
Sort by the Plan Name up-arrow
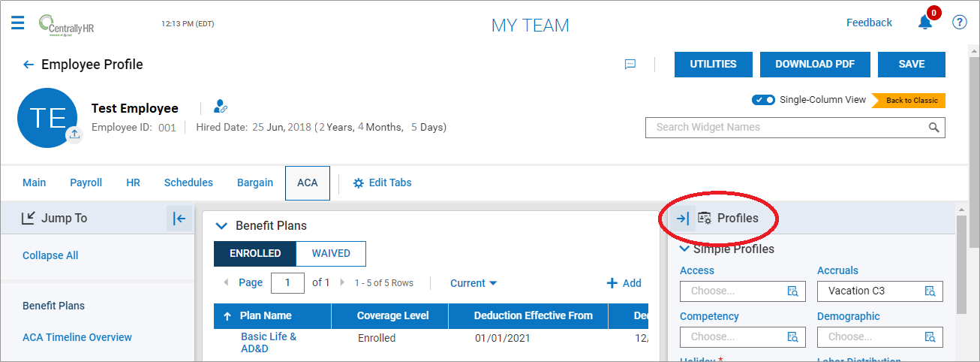pyautogui.click(x=227, y=316)
